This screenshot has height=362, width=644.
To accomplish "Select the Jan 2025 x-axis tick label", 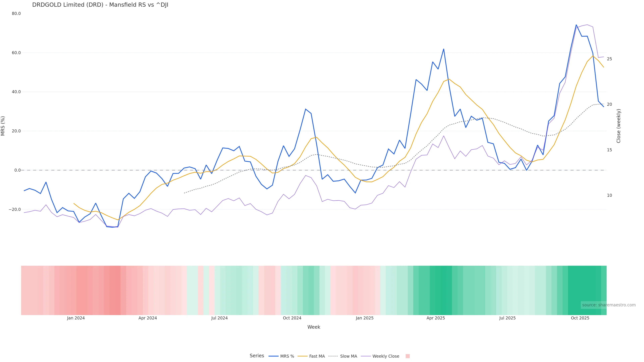I will click(364, 318).
